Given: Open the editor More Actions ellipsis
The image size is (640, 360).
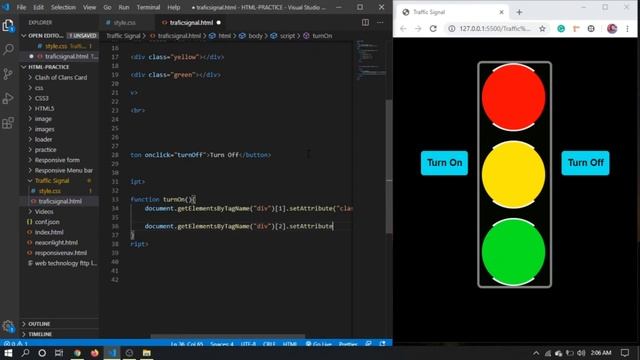Looking at the screenshot, I should [380, 22].
